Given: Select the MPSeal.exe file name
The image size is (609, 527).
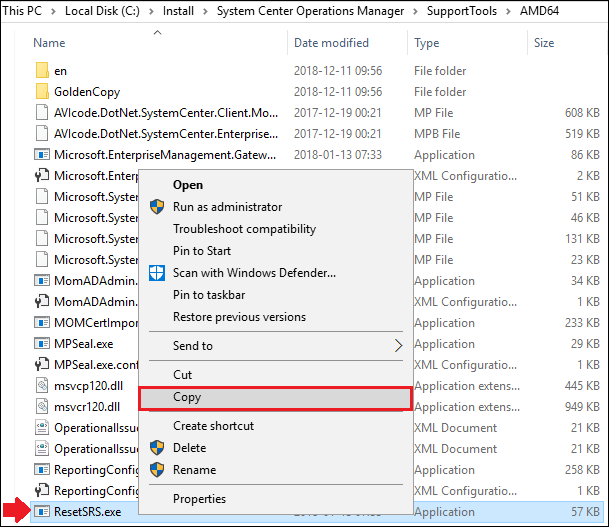Looking at the screenshot, I should pyautogui.click(x=84, y=344).
